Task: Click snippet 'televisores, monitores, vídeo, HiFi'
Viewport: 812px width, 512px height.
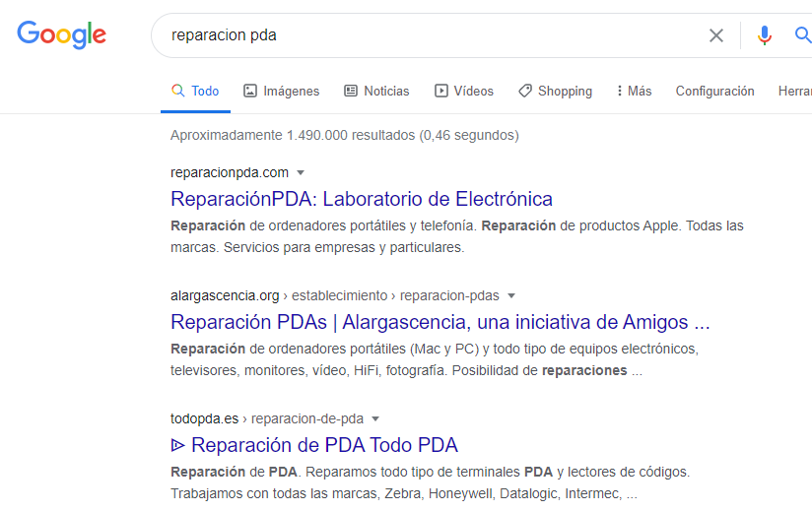Action: (275, 371)
